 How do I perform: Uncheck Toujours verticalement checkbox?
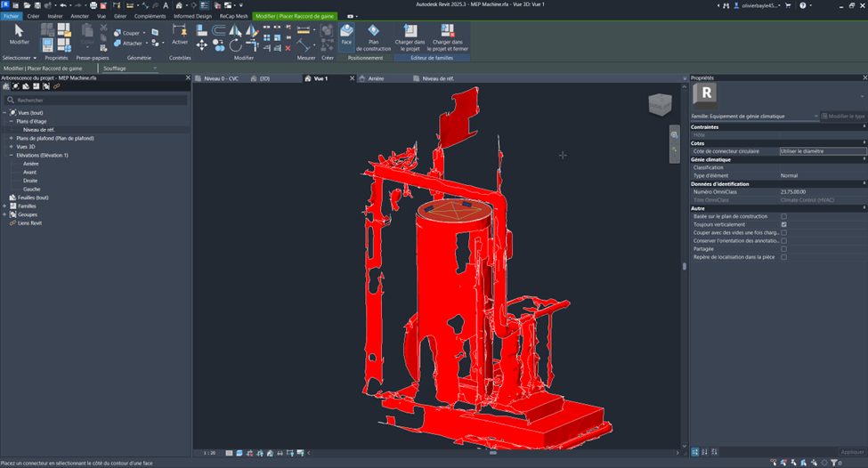point(783,224)
